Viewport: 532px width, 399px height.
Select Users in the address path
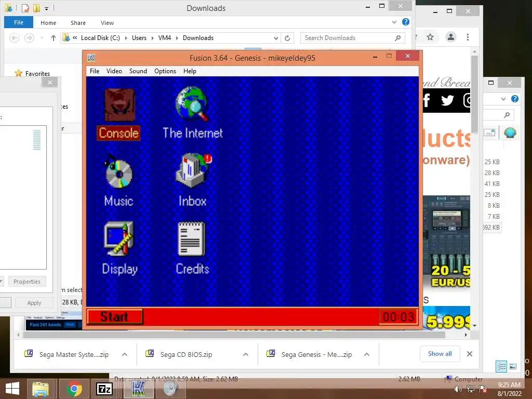(139, 37)
